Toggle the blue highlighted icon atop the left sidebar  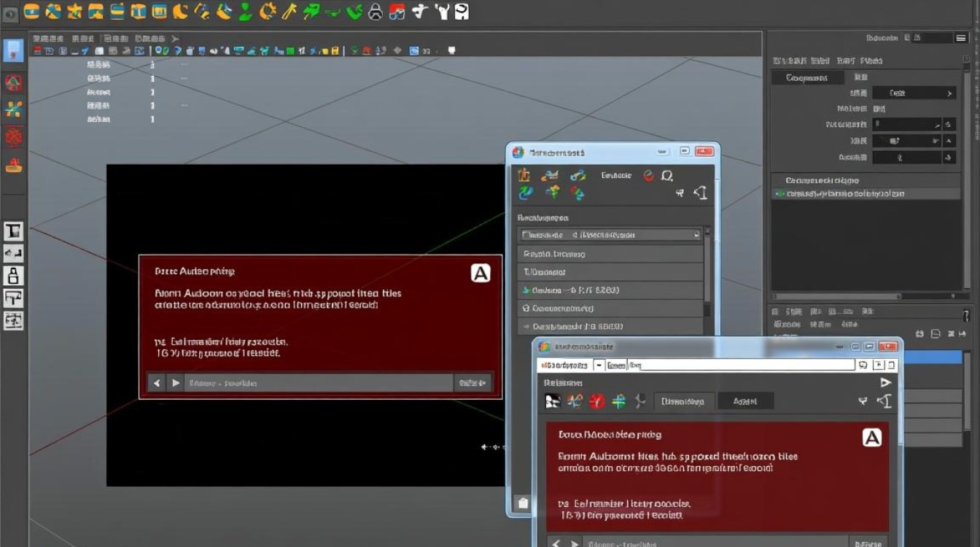(x=14, y=50)
